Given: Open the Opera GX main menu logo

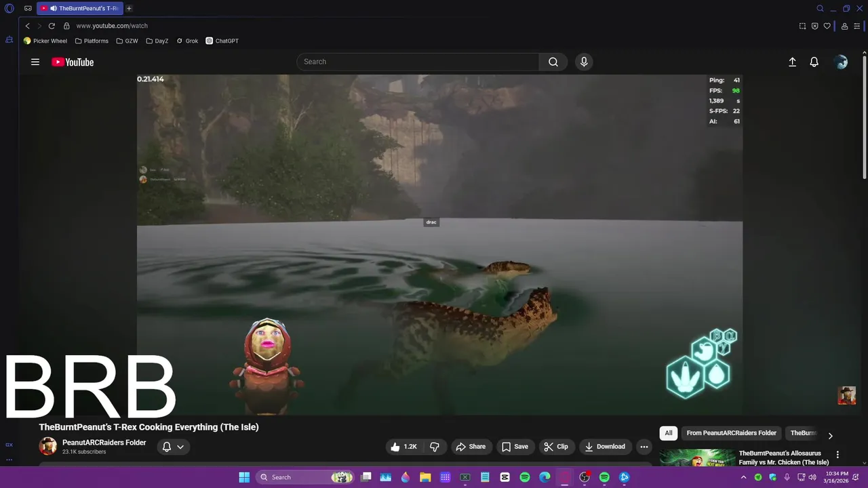Looking at the screenshot, I should click(9, 9).
